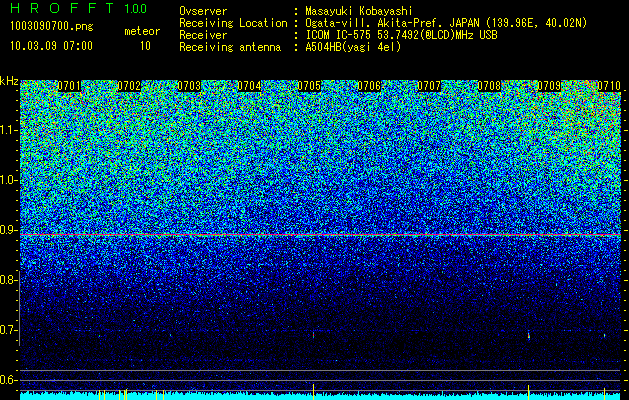Click the 0707 time label
Viewport: 629px width, 400px height.
point(429,86)
